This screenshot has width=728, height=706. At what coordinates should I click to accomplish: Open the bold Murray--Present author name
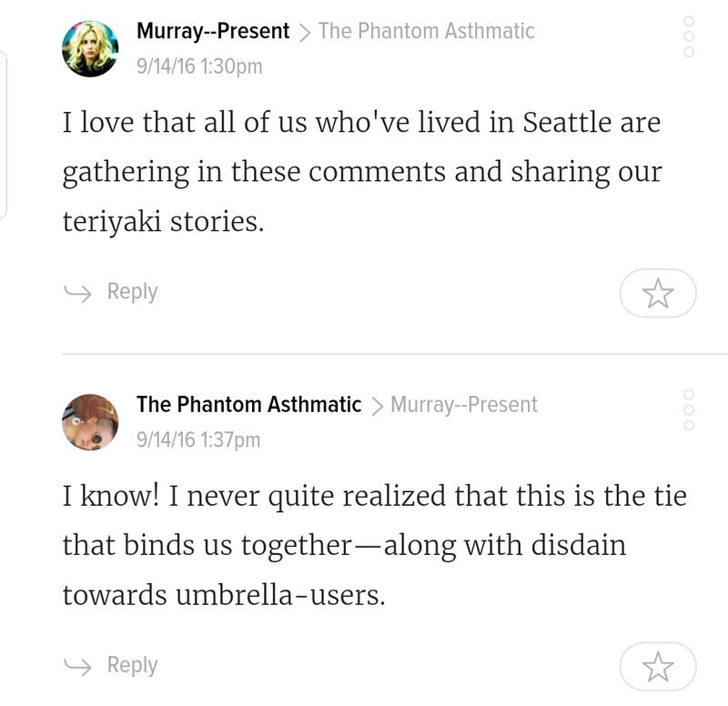(x=213, y=32)
